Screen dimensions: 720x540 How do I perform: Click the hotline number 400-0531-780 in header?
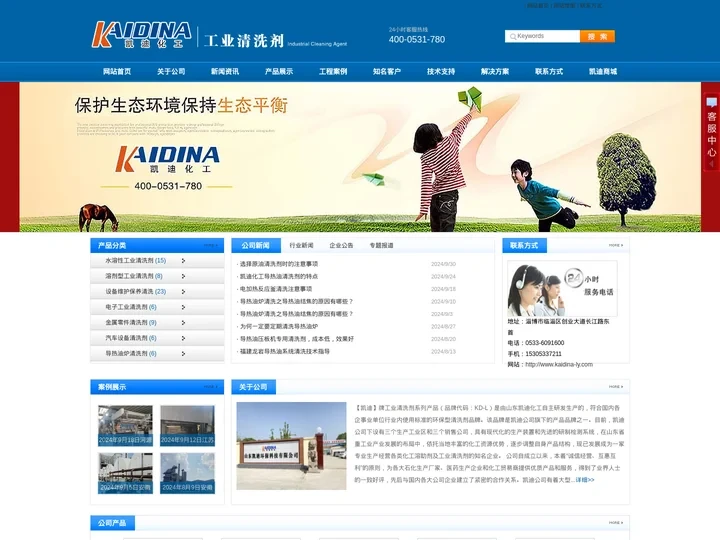(417, 39)
